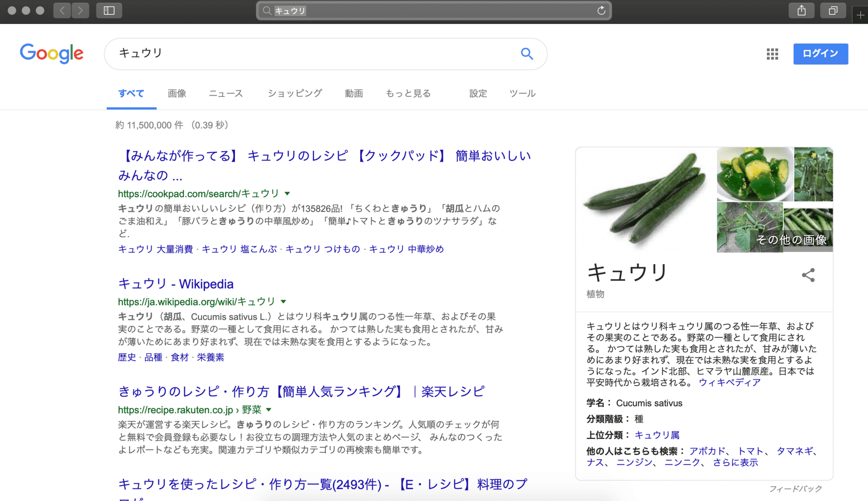Open the Google apps grid
This screenshot has height=501, width=868.
tap(772, 54)
